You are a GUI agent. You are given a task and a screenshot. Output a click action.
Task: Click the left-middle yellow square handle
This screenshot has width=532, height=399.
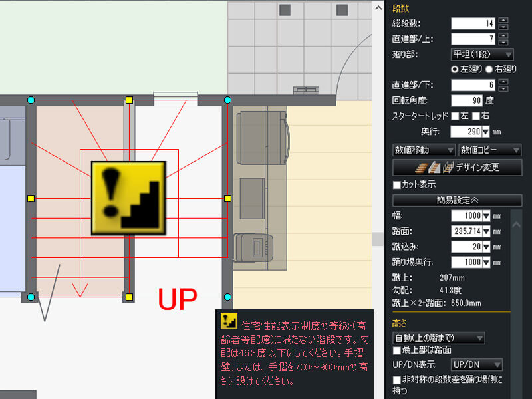pos(31,198)
